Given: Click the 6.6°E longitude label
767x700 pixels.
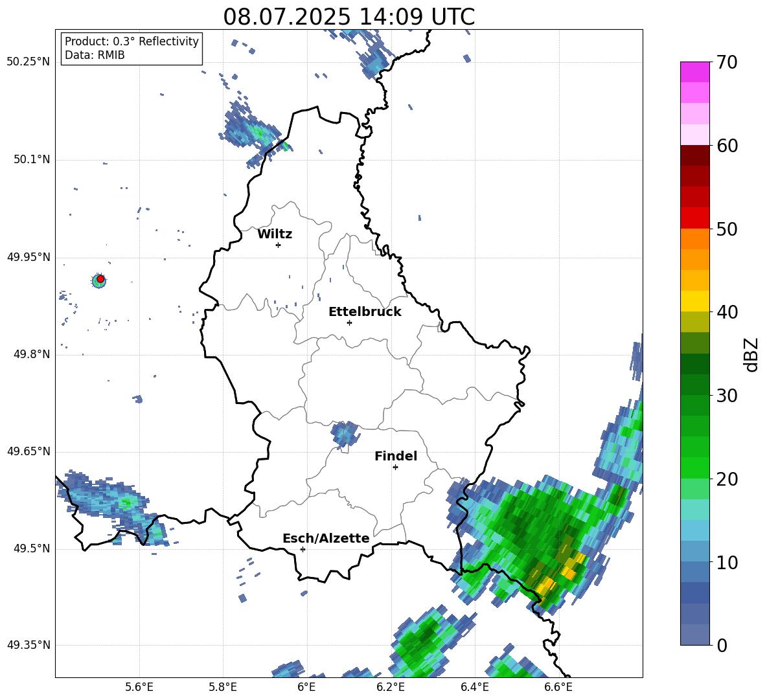Looking at the screenshot, I should pos(558,687).
